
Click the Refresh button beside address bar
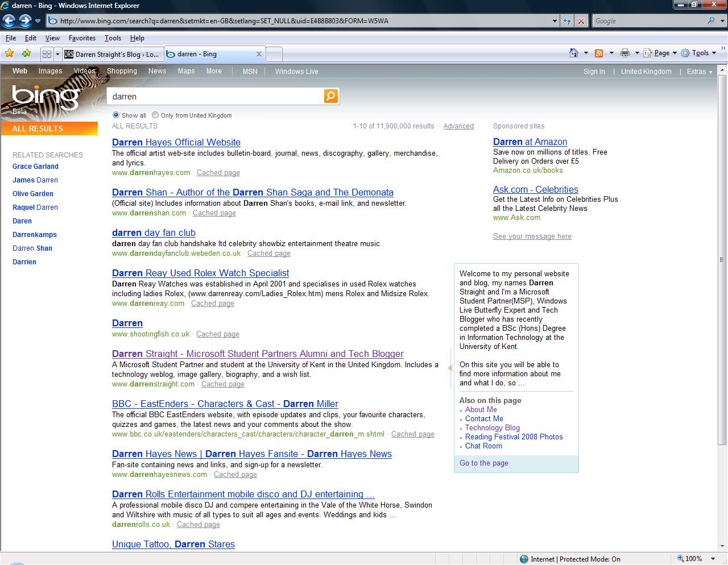(567, 21)
